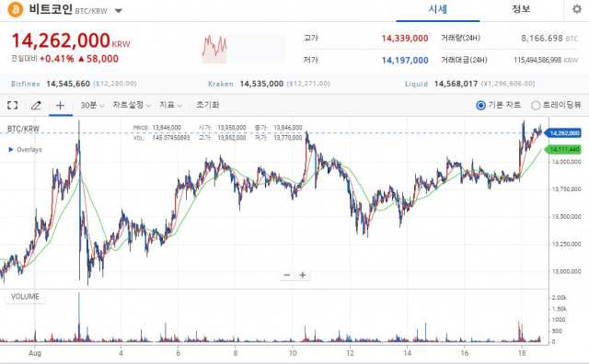Expand the Overlays triangle
Screen dimensions: 589x364
(x=11, y=149)
